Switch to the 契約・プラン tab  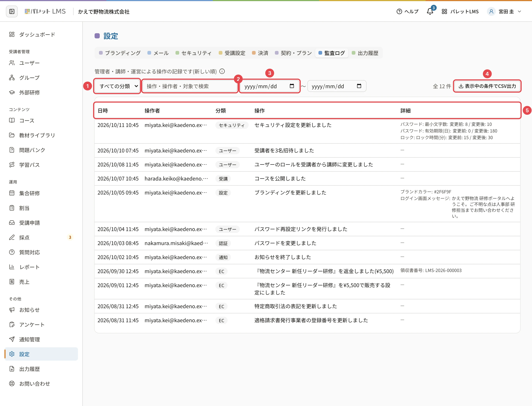pyautogui.click(x=294, y=53)
